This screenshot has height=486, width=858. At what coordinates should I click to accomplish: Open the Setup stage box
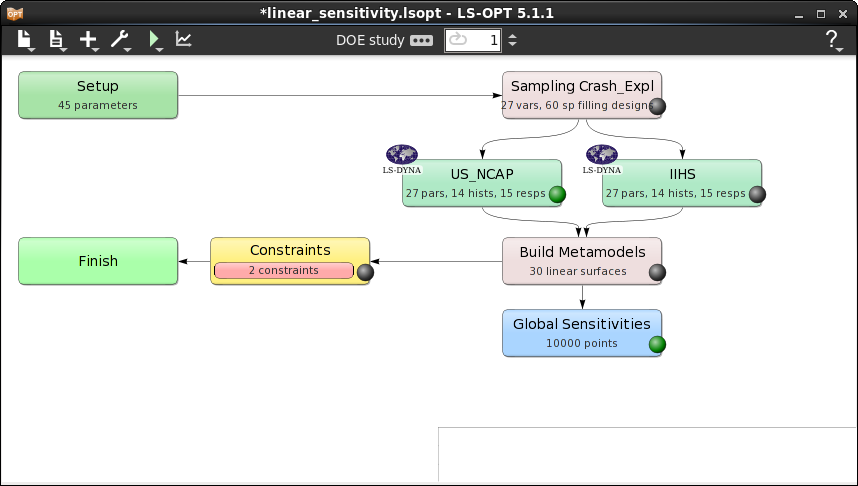[98, 95]
